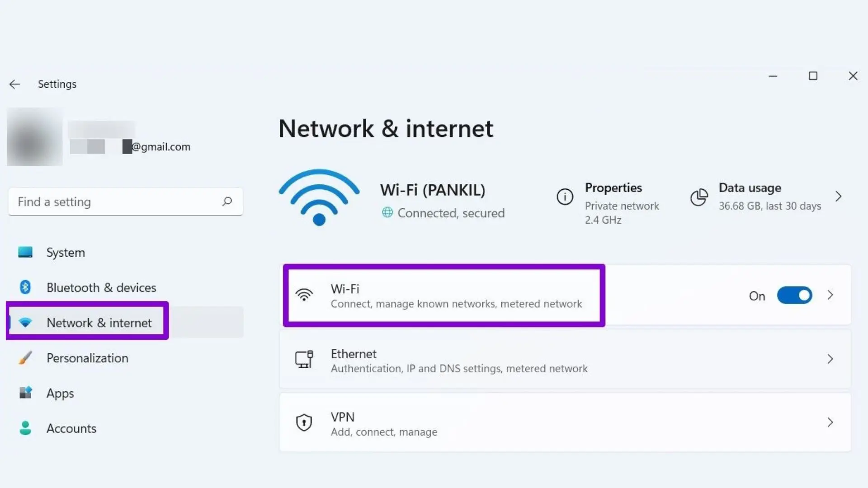
Task: Open the Data usage chevron arrow
Action: coord(839,197)
